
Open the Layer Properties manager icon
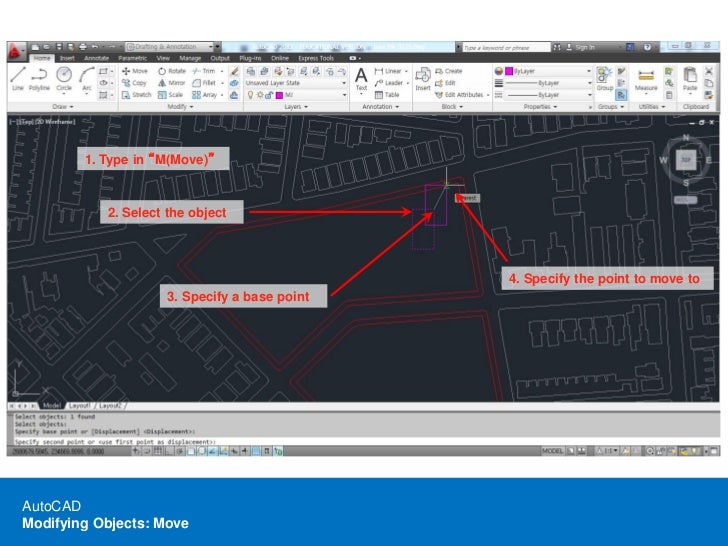click(x=251, y=71)
